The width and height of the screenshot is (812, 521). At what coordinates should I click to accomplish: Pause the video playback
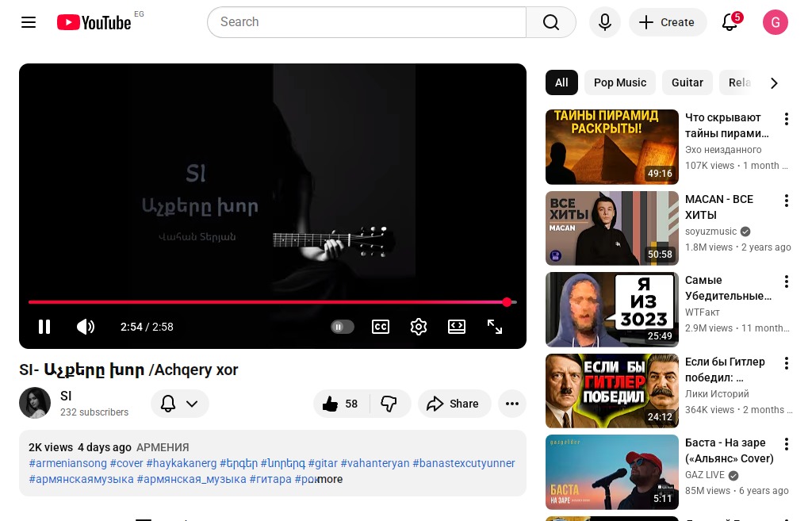click(x=44, y=327)
